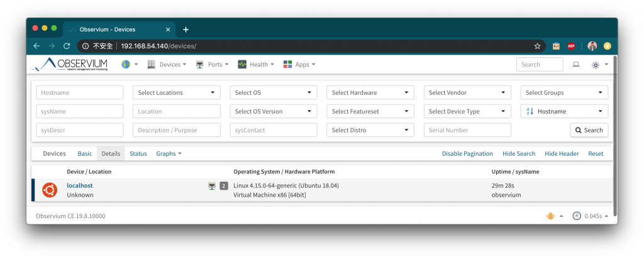This screenshot has width=644, height=259.
Task: Open the Health menu
Action: point(256,65)
